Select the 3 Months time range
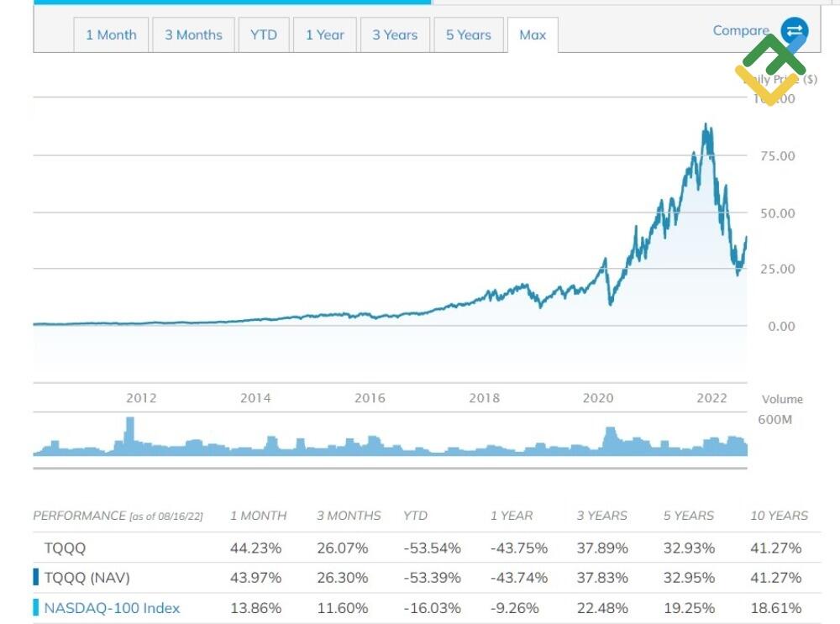Image resolution: width=840 pixels, height=624 pixels. (x=193, y=34)
